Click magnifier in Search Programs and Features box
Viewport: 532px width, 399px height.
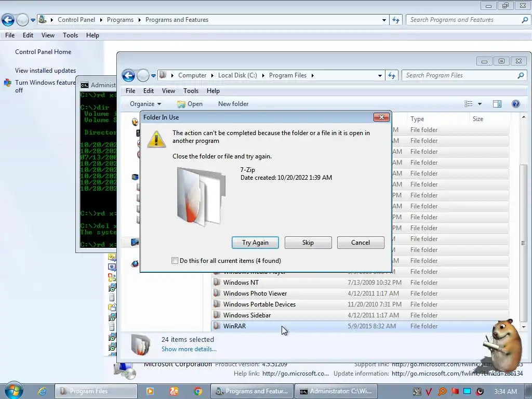click(x=525, y=20)
